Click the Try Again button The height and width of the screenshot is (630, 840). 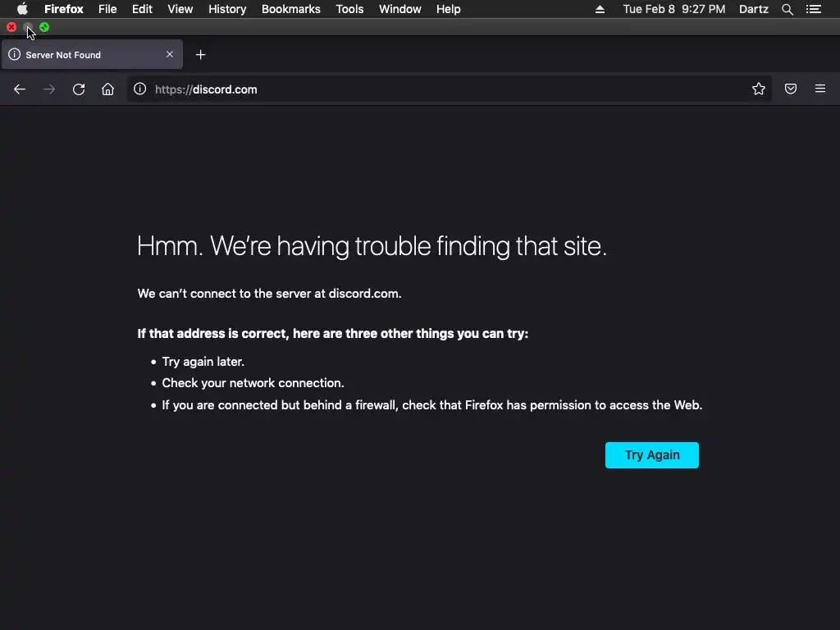[x=652, y=454]
